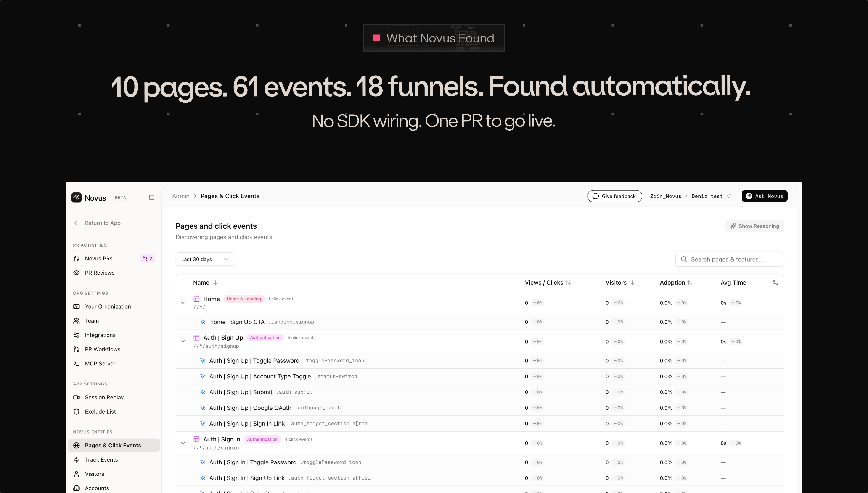
Task: Click the table column settings icon
Action: [775, 282]
